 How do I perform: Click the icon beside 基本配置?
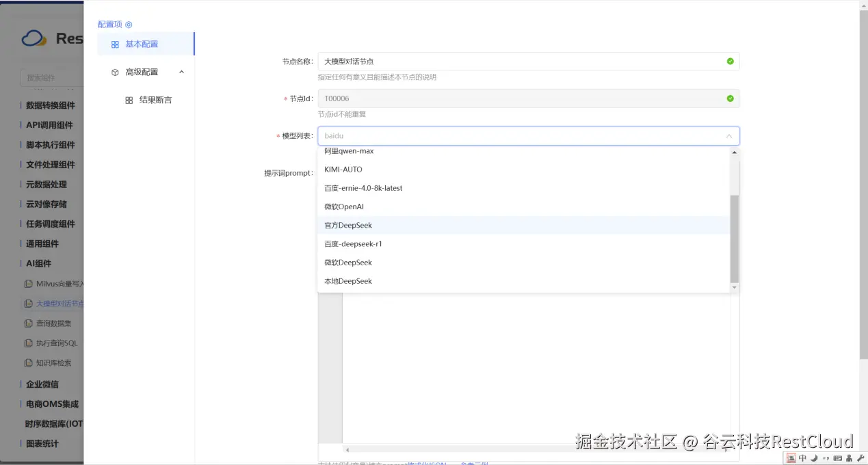click(115, 44)
